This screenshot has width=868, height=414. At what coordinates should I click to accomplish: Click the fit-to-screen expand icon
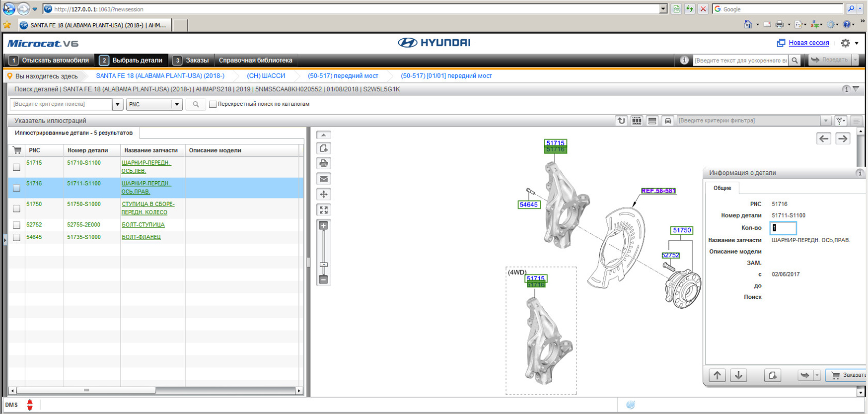pyautogui.click(x=324, y=210)
